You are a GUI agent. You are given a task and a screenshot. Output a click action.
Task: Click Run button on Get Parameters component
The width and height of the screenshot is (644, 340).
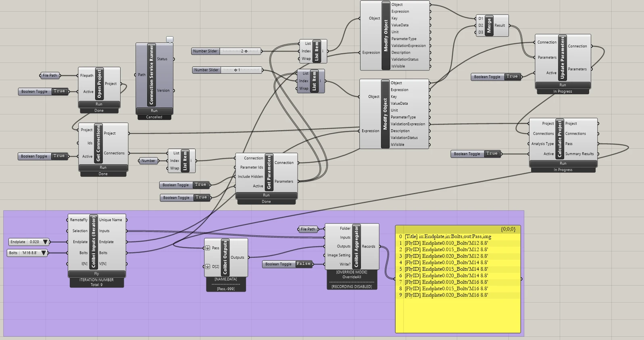point(267,195)
